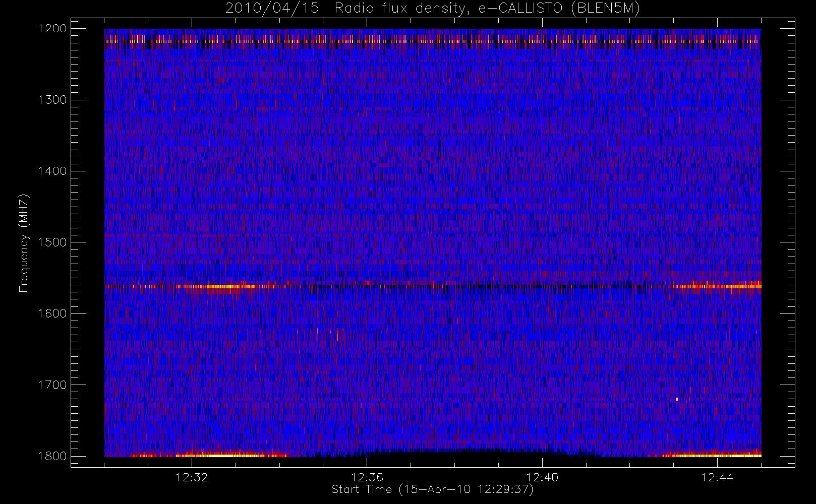Click the 1300 frequency tick label

click(x=52, y=99)
